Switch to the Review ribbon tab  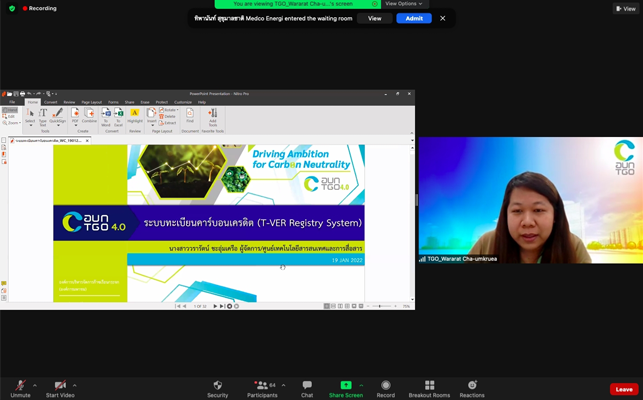[x=69, y=102]
